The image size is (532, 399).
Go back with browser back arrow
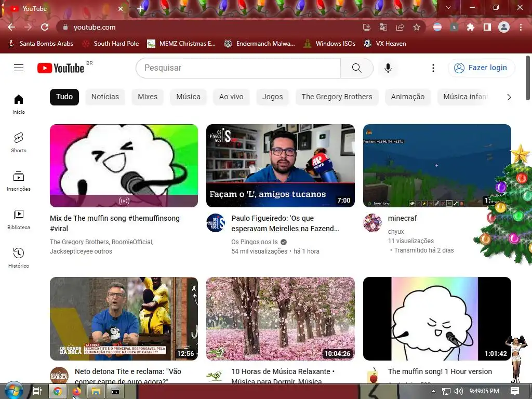point(11,27)
